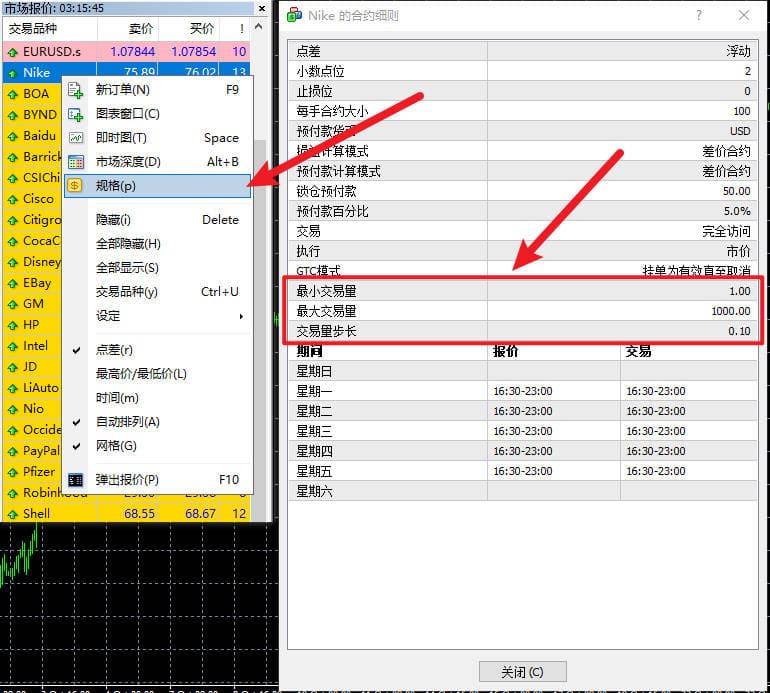Click the arrow icon beside HP symbol

[x=13, y=326]
